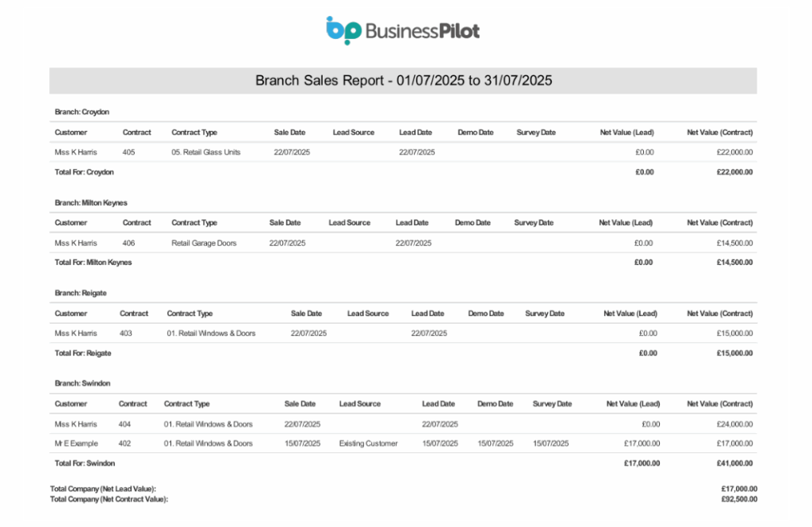Image resolution: width=812 pixels, height=527 pixels.
Task: Click the BusinessPilot brand name text
Action: [423, 31]
